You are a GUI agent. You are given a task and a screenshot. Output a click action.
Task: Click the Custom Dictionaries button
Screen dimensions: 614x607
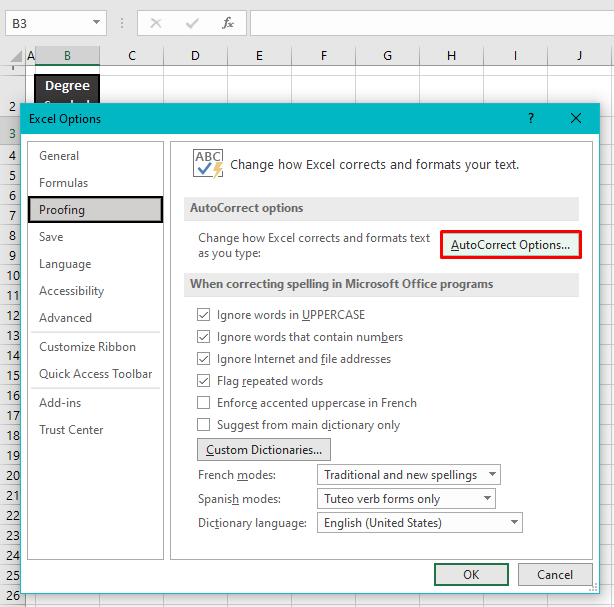coord(264,450)
